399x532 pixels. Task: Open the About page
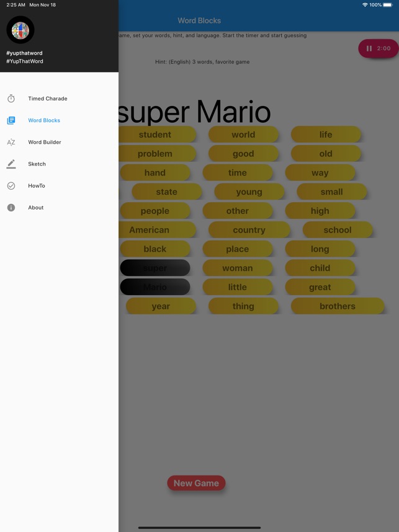tap(59, 207)
